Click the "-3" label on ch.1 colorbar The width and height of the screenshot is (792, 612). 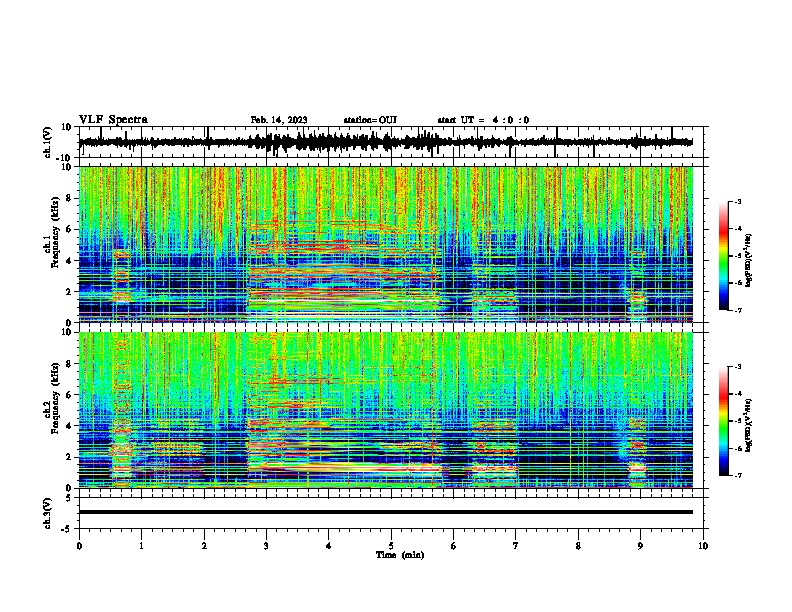pos(738,201)
